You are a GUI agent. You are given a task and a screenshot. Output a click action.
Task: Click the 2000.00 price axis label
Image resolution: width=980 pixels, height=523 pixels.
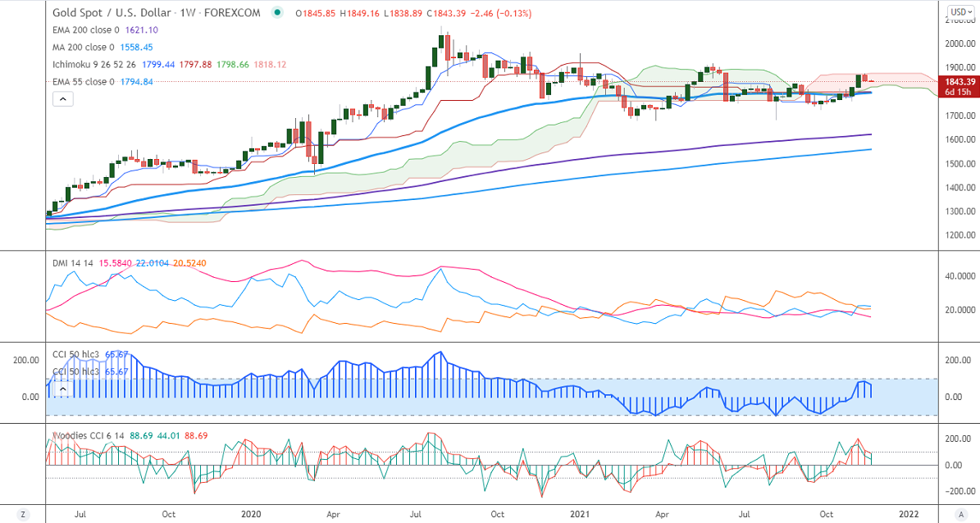[x=960, y=43]
